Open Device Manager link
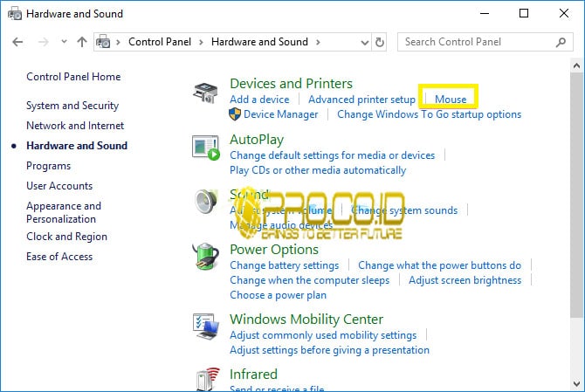The image size is (585, 392). [281, 114]
